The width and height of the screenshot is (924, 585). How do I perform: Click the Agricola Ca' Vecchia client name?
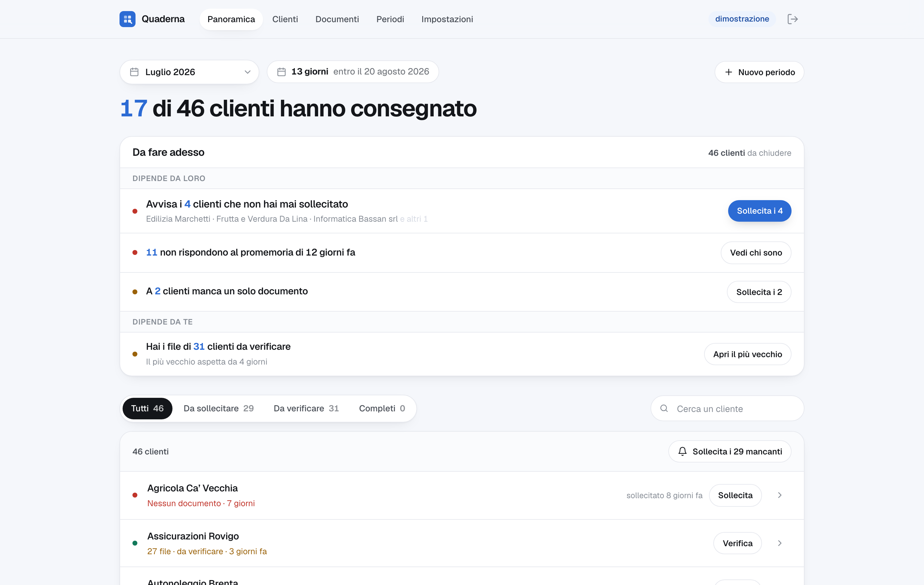192,488
